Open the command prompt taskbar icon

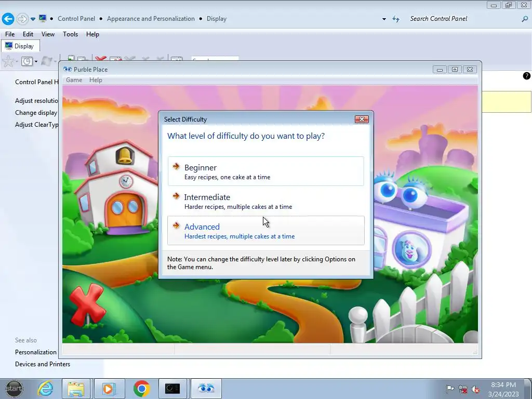(x=172, y=389)
